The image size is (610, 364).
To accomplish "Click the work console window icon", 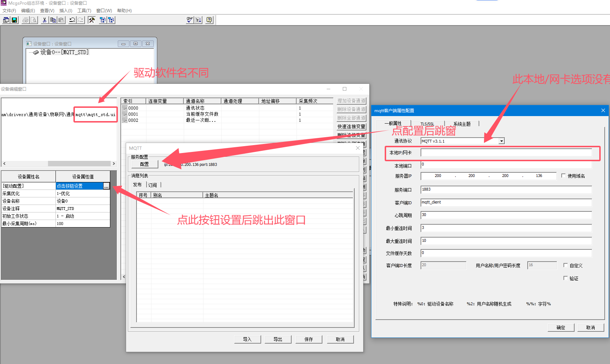I will (x=6, y=20).
